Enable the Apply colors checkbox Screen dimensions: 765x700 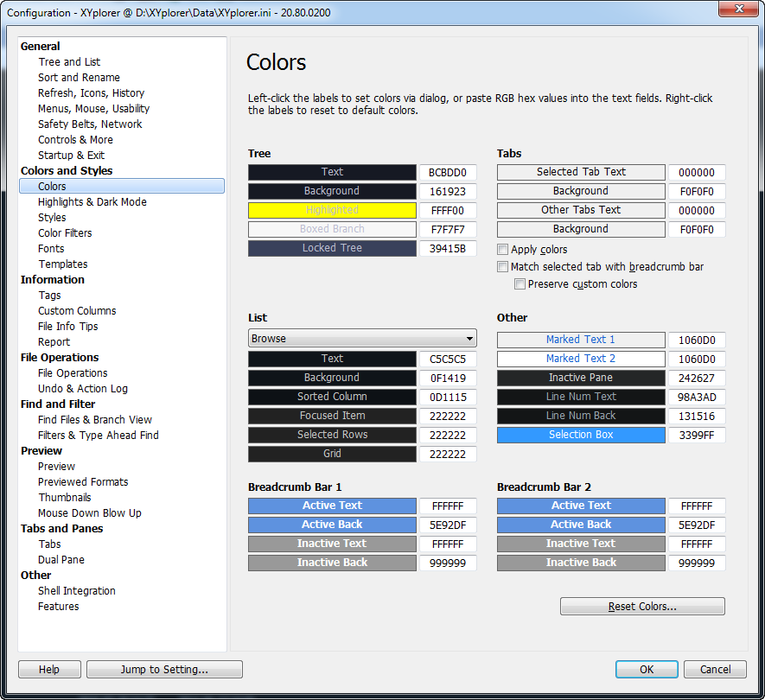tap(502, 248)
